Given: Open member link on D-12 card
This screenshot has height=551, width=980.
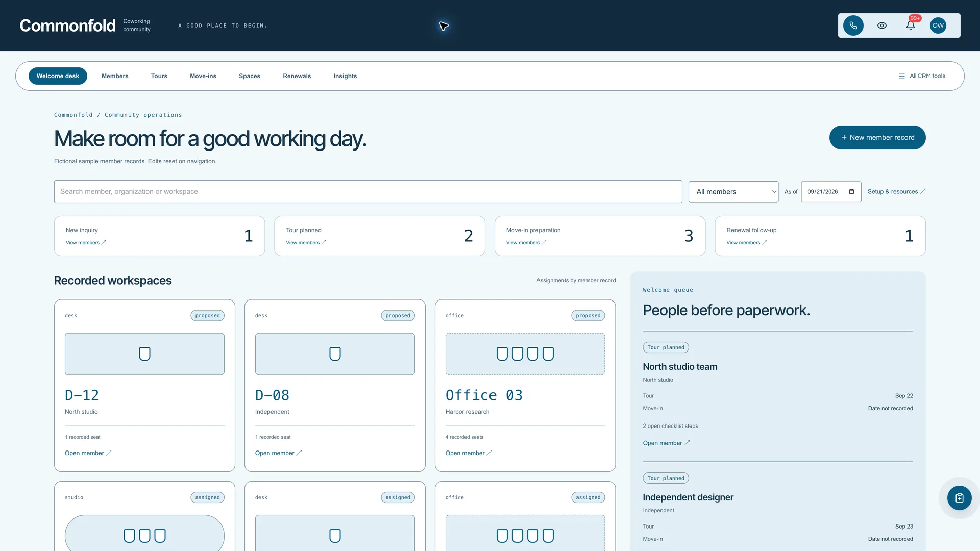Looking at the screenshot, I should pyautogui.click(x=88, y=453).
